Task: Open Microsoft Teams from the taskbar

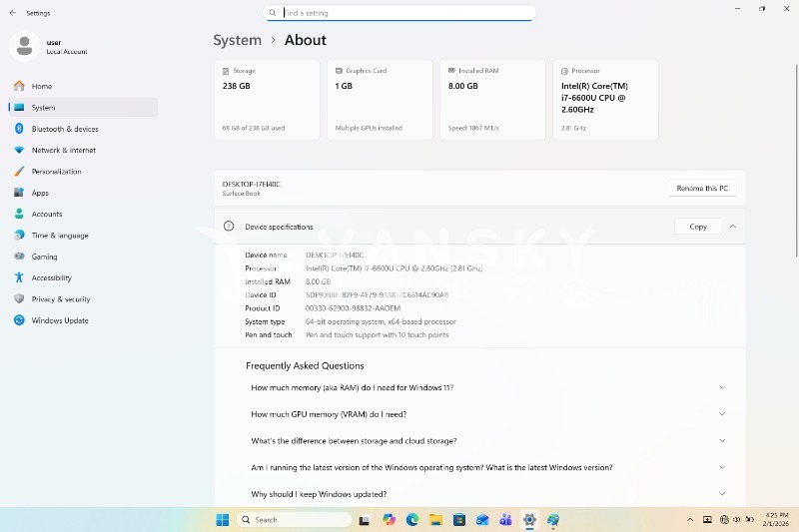Action: click(x=506, y=520)
